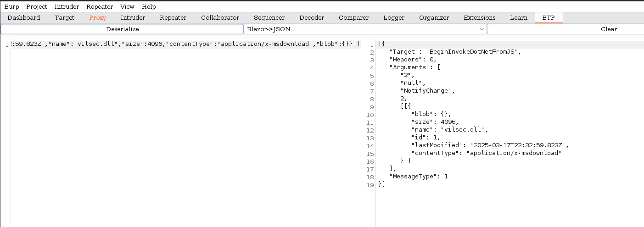Screen dimensions: 644x227
Task: Select the BTP tab
Action: pyautogui.click(x=549, y=18)
